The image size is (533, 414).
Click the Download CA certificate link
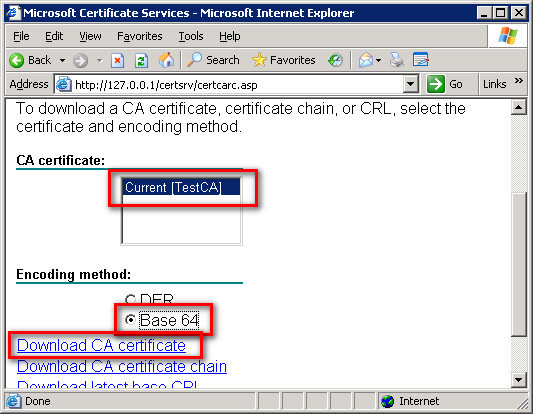point(101,345)
